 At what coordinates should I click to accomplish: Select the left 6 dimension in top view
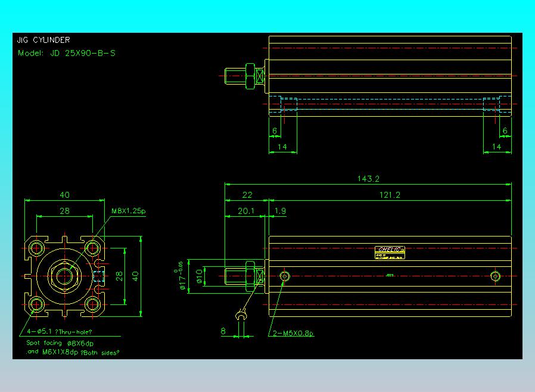coord(275,130)
